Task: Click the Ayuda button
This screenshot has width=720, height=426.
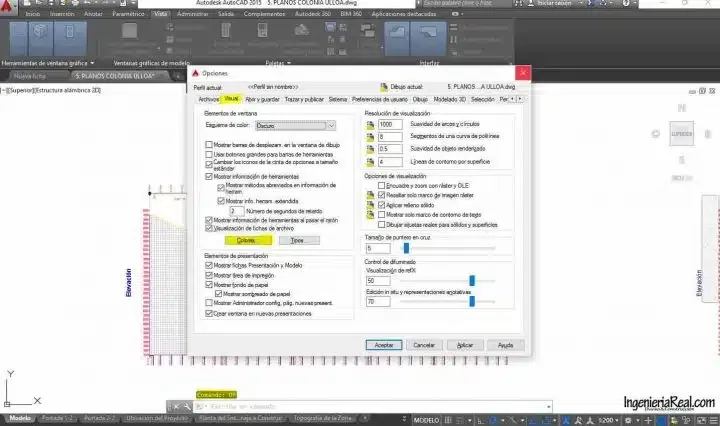Action: point(505,345)
